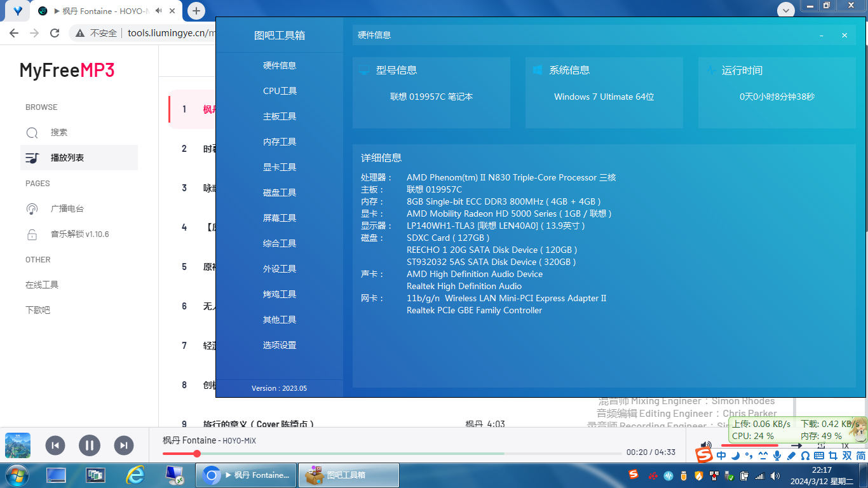
Task: Open the clock showing 22:17
Action: pos(822,475)
